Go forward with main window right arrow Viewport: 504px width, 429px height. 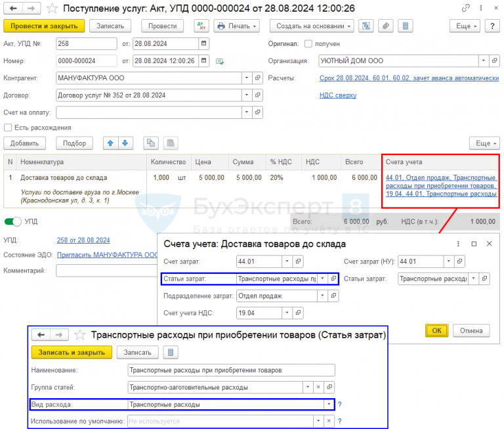(31, 9)
